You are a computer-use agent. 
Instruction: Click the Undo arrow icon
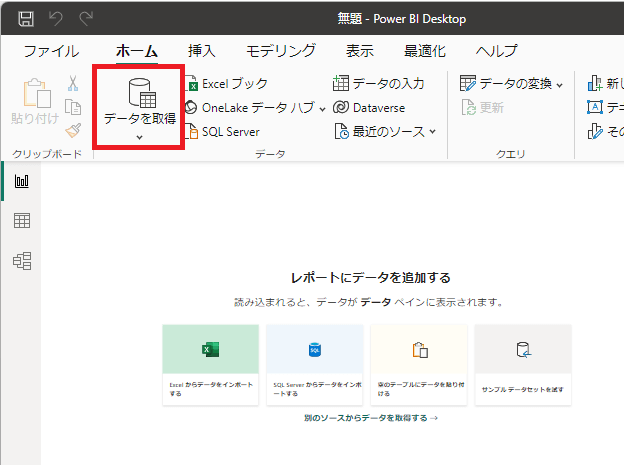click(56, 18)
